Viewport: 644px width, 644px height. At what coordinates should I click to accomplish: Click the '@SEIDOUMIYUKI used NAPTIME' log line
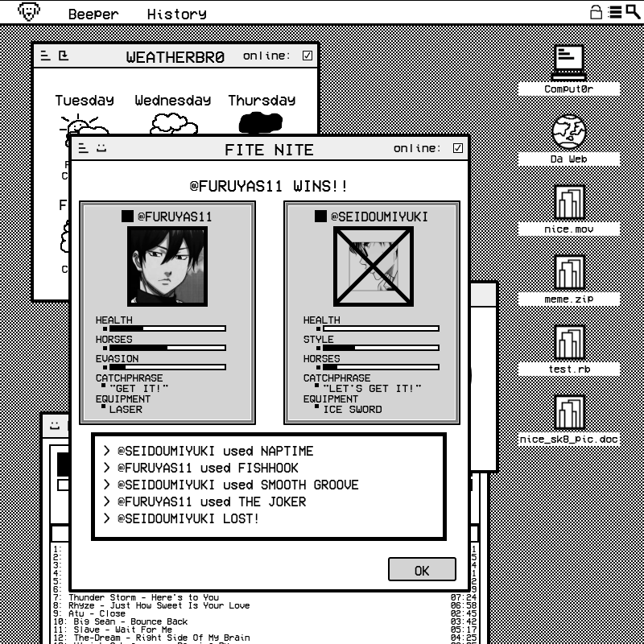tap(209, 451)
